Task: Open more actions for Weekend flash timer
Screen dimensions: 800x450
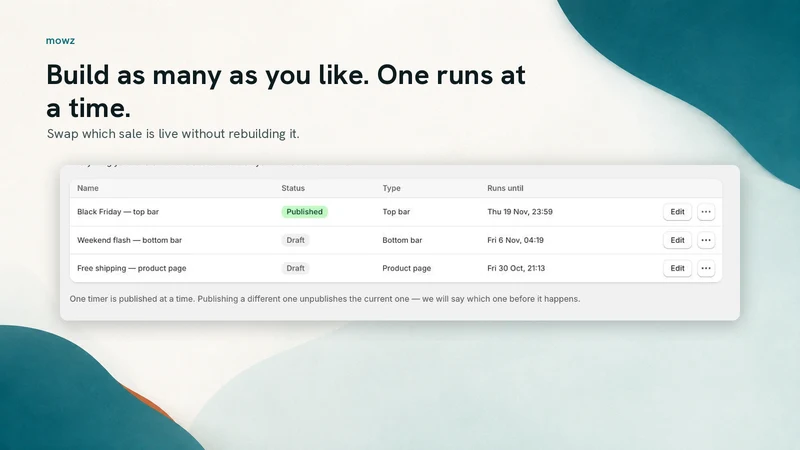Action: point(706,240)
